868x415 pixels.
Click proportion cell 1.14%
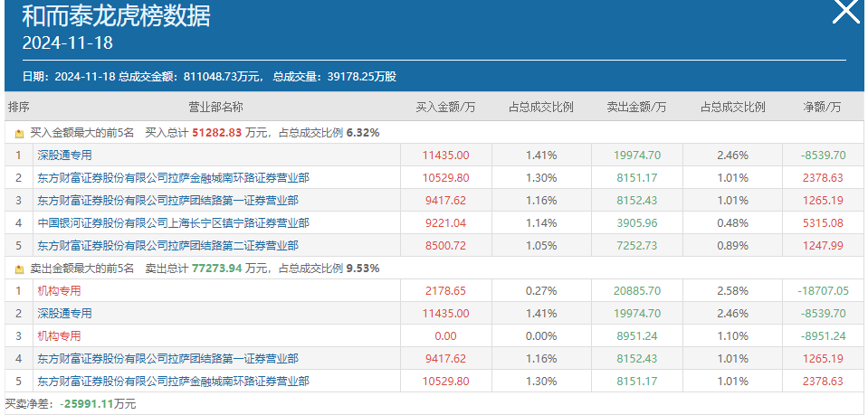click(541, 223)
